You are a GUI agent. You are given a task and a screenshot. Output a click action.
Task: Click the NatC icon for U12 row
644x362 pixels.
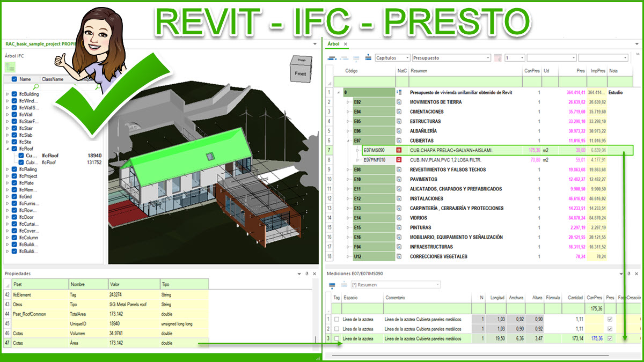click(x=399, y=256)
